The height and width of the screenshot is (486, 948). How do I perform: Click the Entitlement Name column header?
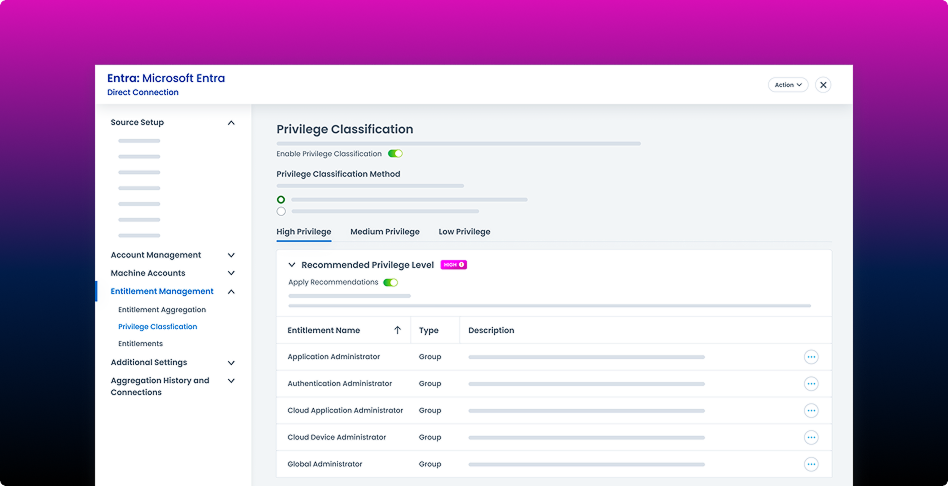click(x=323, y=330)
